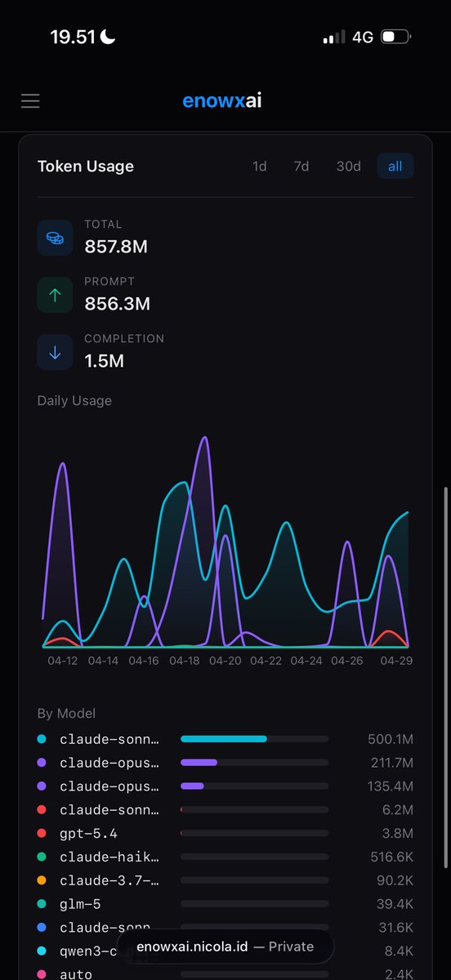Click the 04-18 chart axis label

click(x=185, y=660)
